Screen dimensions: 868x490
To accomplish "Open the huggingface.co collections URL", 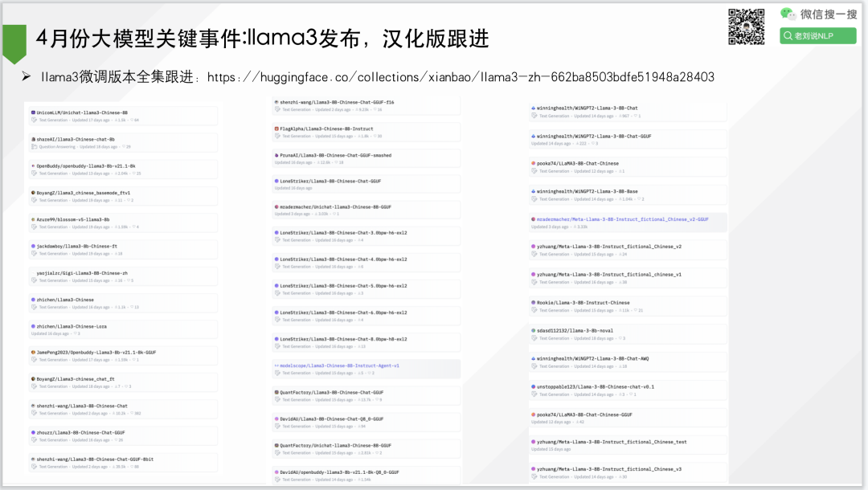I will pos(461,77).
